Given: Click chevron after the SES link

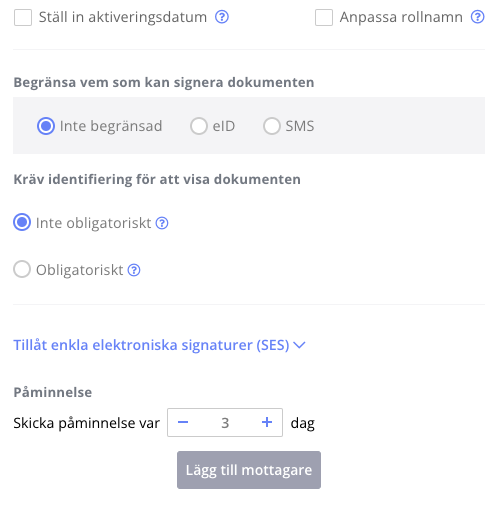Looking at the screenshot, I should 299,345.
